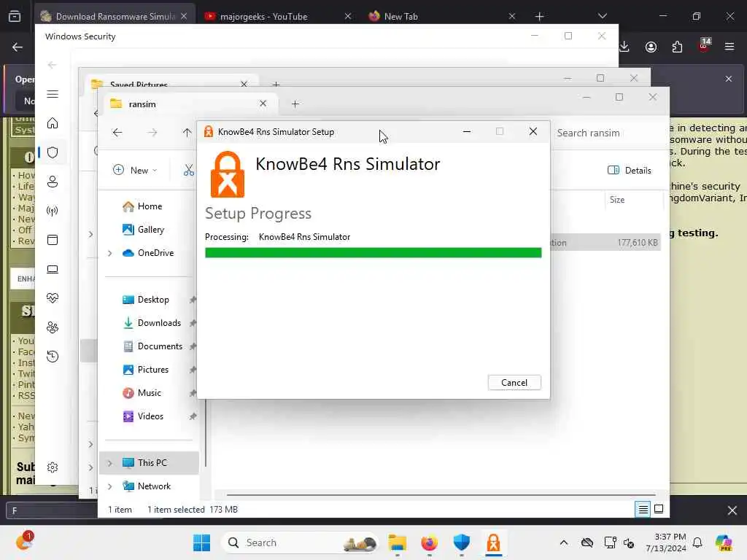Expand the Network tree node
Screen dimensions: 747x560
point(110,486)
